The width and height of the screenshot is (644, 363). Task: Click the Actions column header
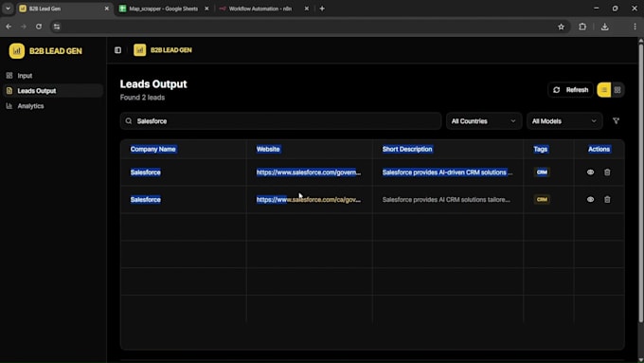pyautogui.click(x=599, y=149)
